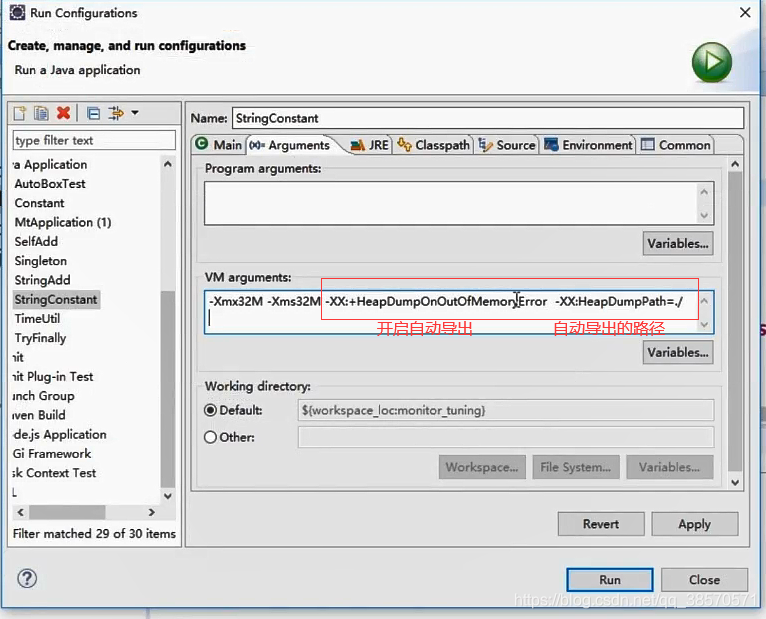Select Java Application category at list top
Image resolution: width=766 pixels, height=619 pixels.
tap(50, 164)
